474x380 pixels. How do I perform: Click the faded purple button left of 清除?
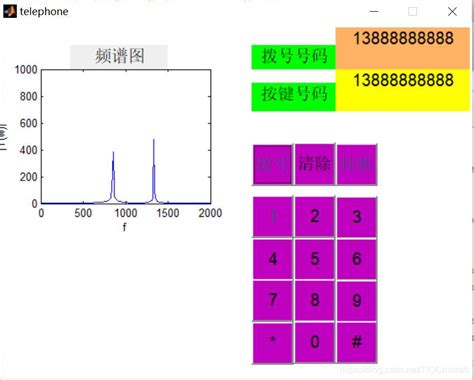(273, 164)
